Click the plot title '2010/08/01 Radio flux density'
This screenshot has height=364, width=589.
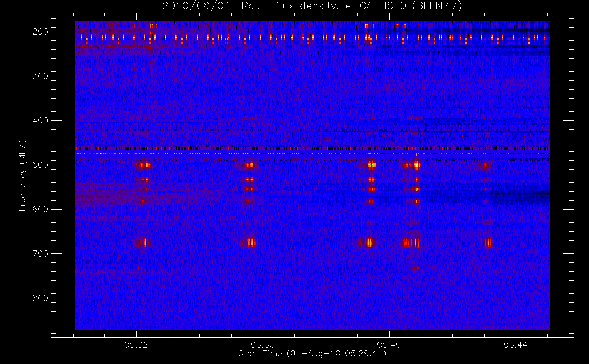click(312, 6)
